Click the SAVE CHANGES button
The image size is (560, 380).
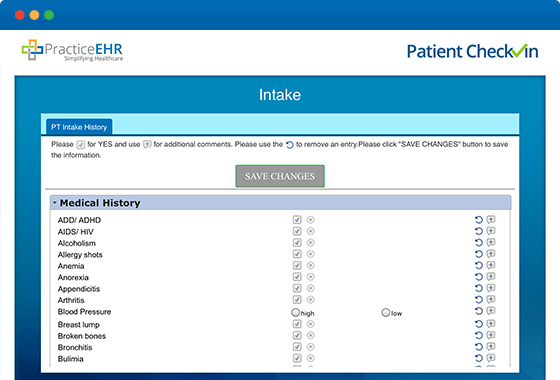(280, 176)
